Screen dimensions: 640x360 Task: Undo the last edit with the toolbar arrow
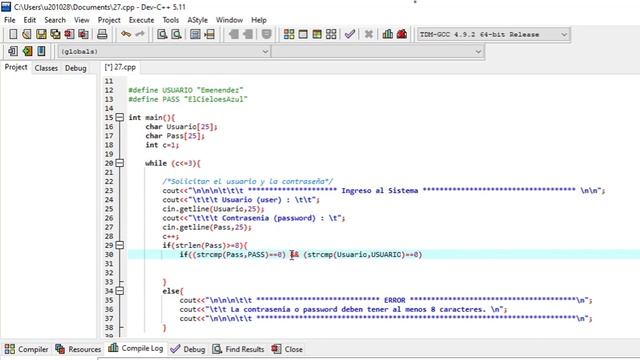126,34
